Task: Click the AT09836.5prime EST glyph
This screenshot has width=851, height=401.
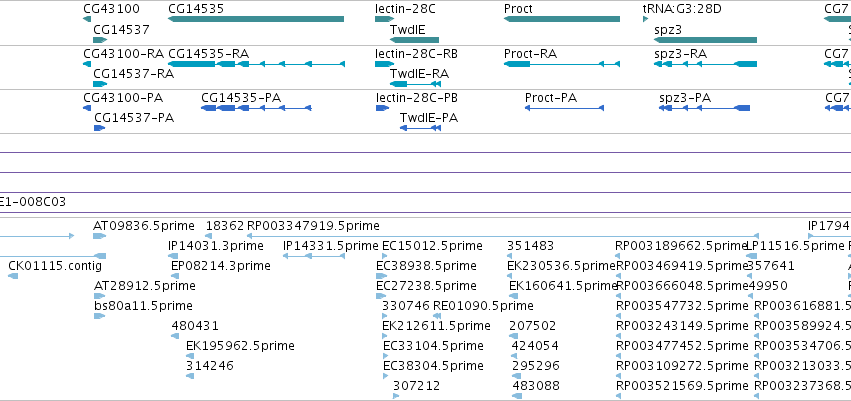Action: tap(99, 236)
